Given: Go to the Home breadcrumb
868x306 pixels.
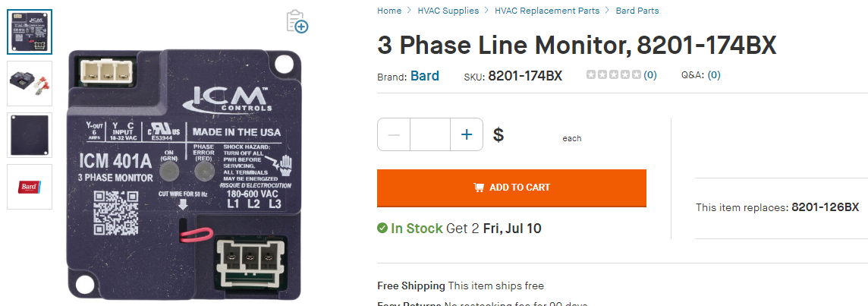Looking at the screenshot, I should [x=389, y=11].
